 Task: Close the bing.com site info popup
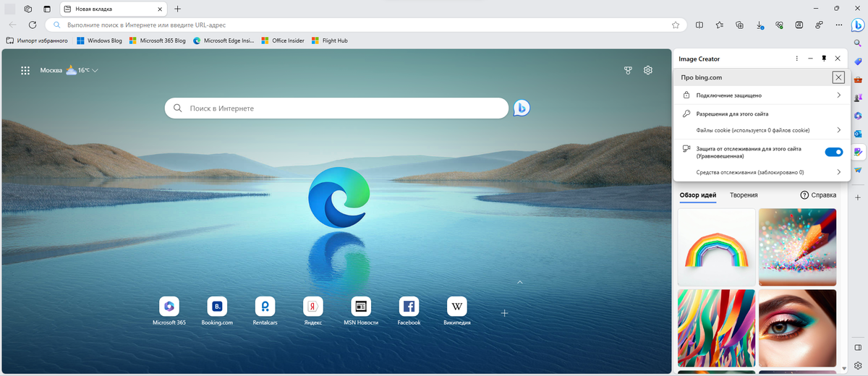click(838, 77)
